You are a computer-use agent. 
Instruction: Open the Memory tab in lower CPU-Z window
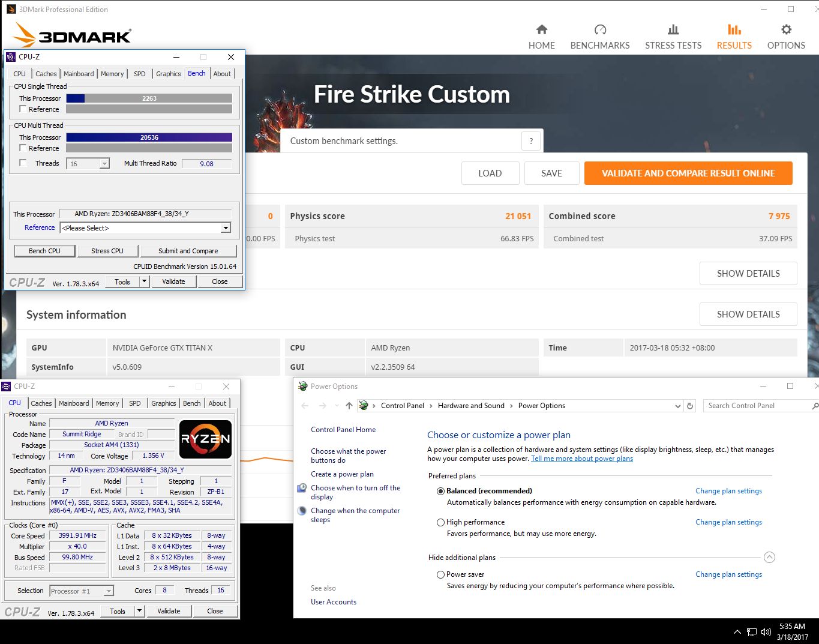tap(107, 403)
